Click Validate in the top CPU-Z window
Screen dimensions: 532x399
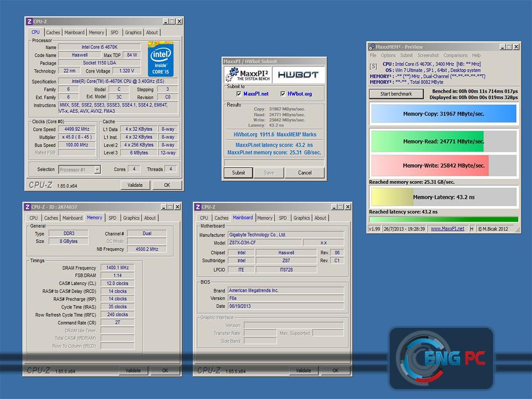135,185
